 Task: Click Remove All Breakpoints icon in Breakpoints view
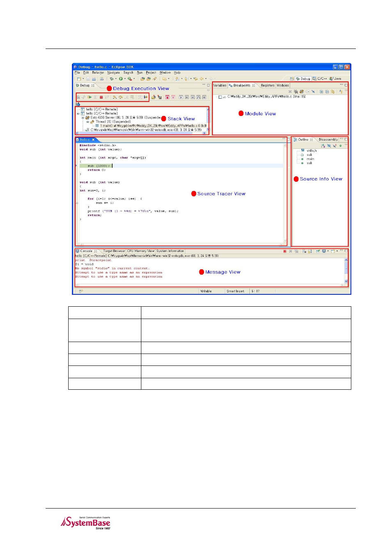coord(296,92)
